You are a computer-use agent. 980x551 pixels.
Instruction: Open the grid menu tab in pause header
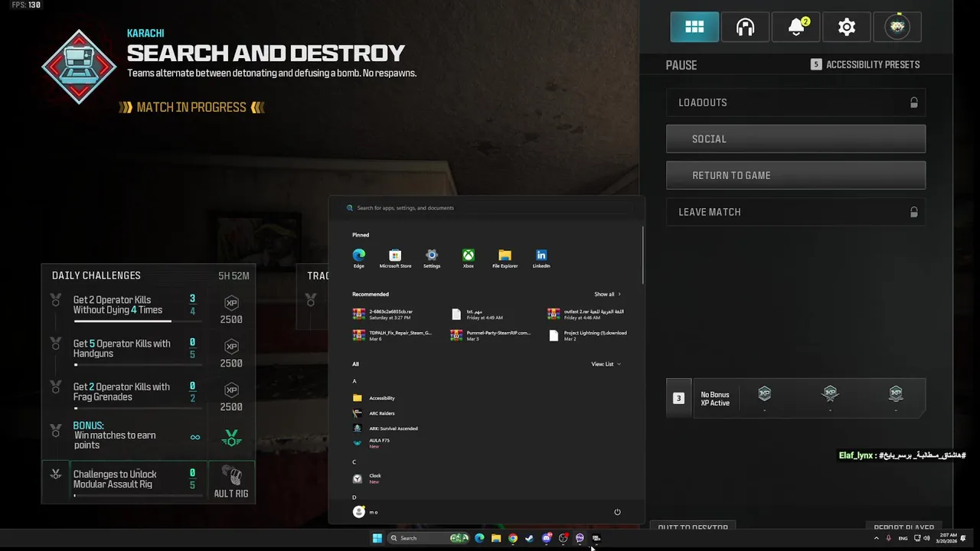pos(694,27)
